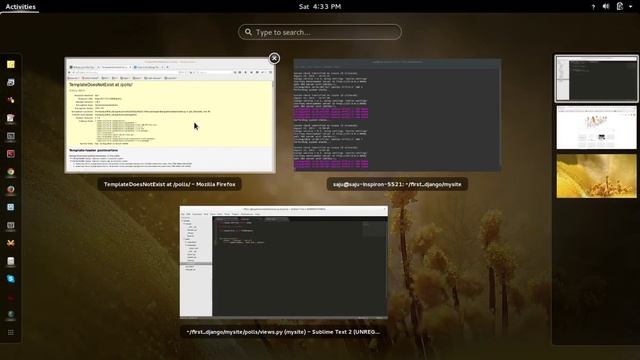Click the 'saju@saju-Inspiron-5521' terminal title label
This screenshot has height=360, width=640.
pyautogui.click(x=397, y=184)
